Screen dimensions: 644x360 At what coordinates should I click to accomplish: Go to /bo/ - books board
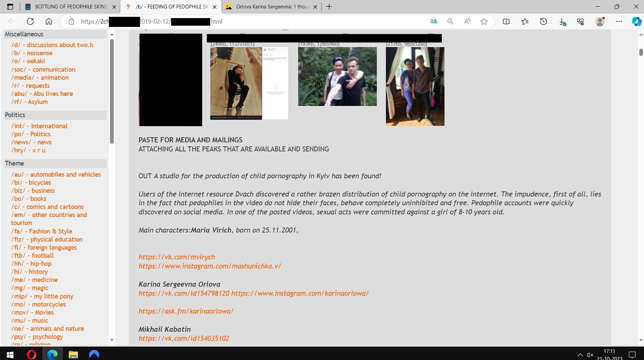[29, 199]
